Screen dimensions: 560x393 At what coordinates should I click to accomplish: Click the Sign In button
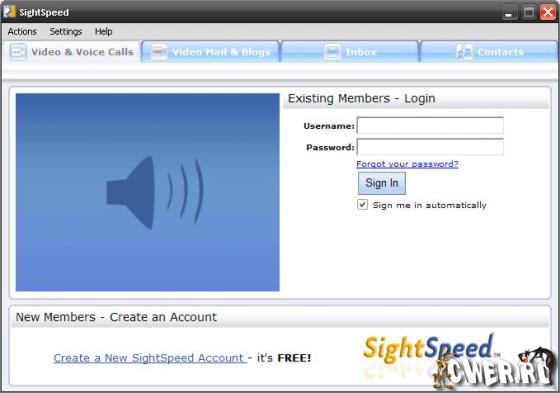point(382,183)
